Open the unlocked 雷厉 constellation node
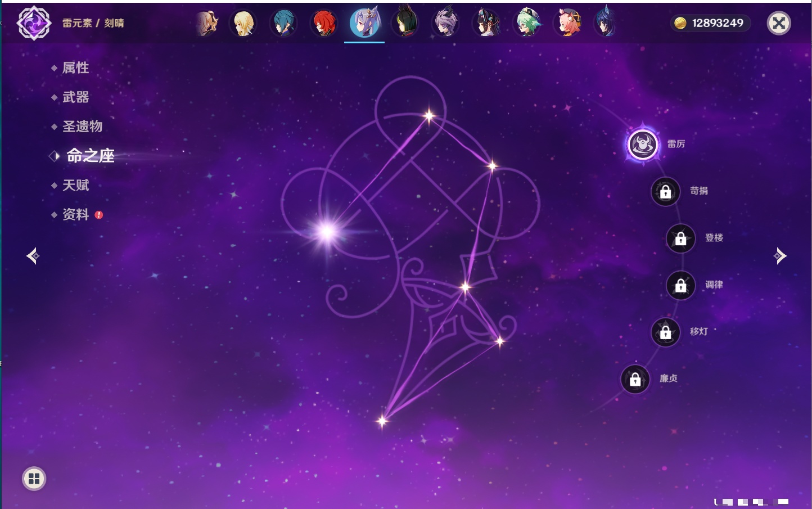The height and width of the screenshot is (509, 812). coord(643,145)
